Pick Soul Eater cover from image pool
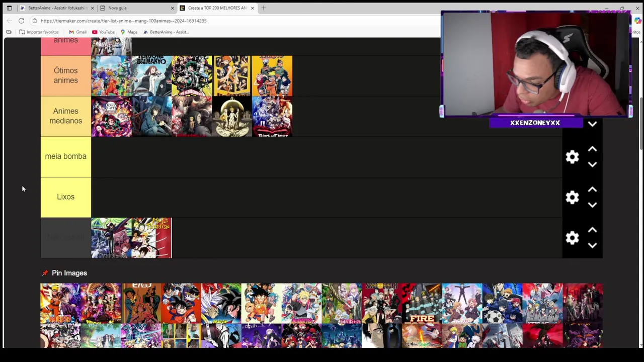 click(x=382, y=304)
